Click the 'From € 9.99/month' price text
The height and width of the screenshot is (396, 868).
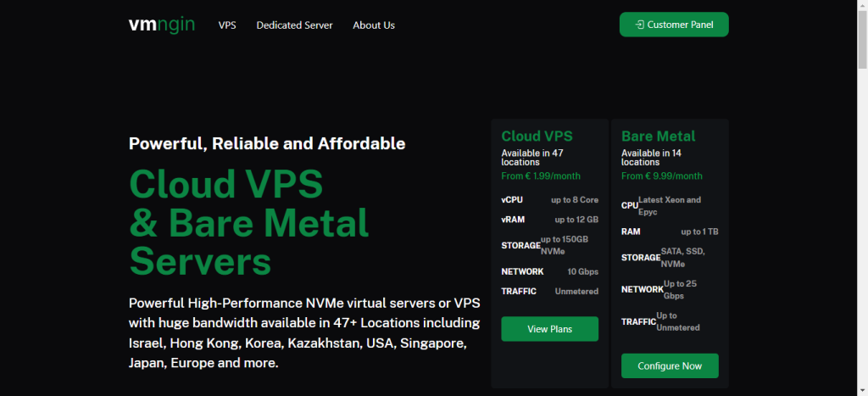[x=662, y=176]
